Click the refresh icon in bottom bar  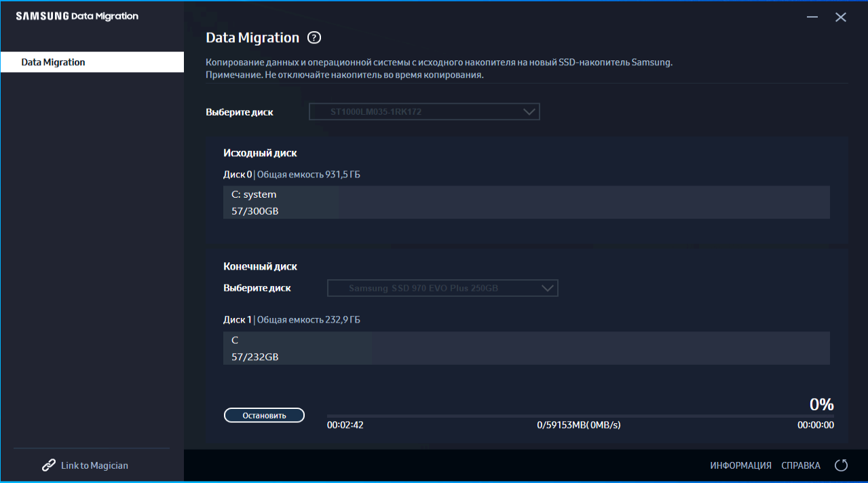coord(842,465)
